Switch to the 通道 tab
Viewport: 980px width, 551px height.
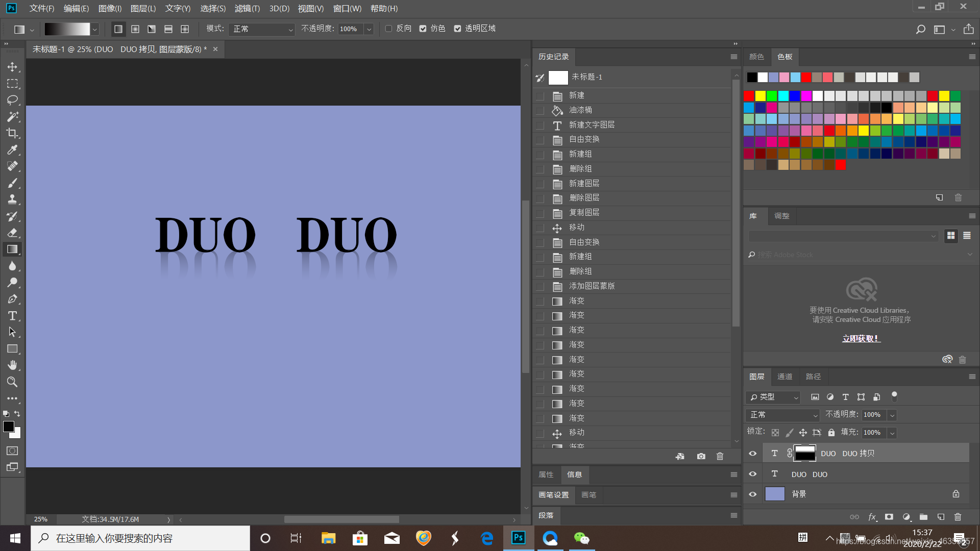point(785,377)
